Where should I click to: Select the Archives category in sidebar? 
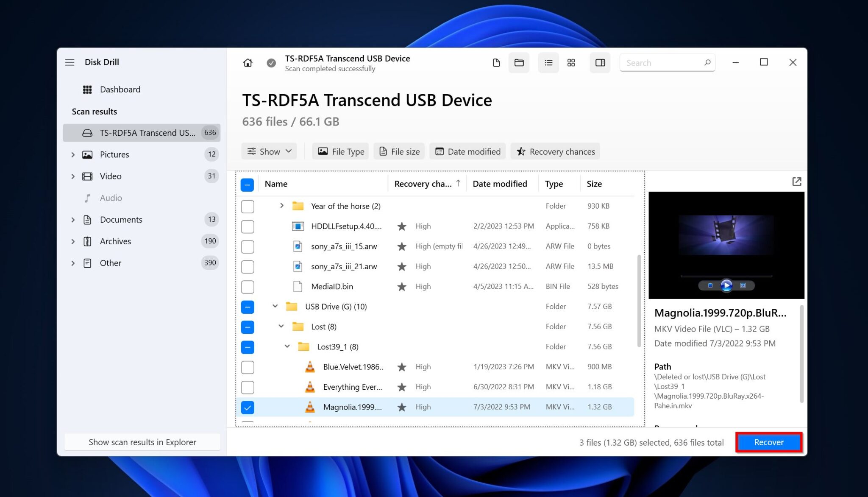point(115,241)
